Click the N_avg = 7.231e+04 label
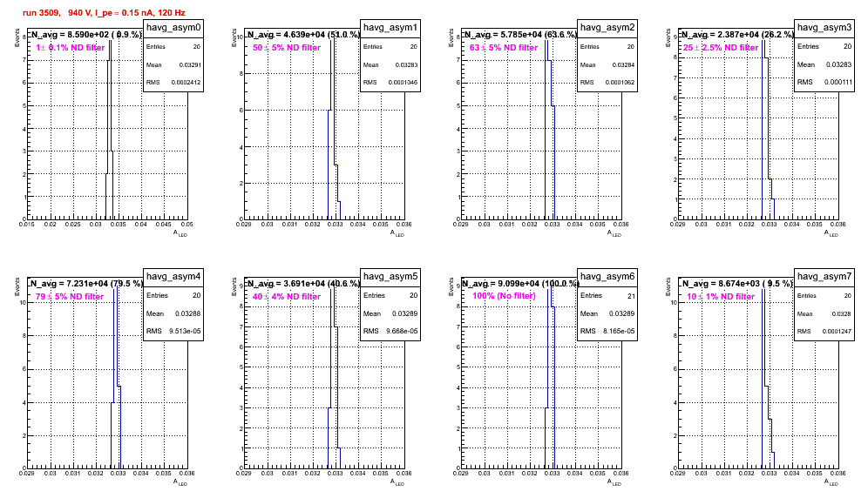868x498 pixels. (x=85, y=284)
